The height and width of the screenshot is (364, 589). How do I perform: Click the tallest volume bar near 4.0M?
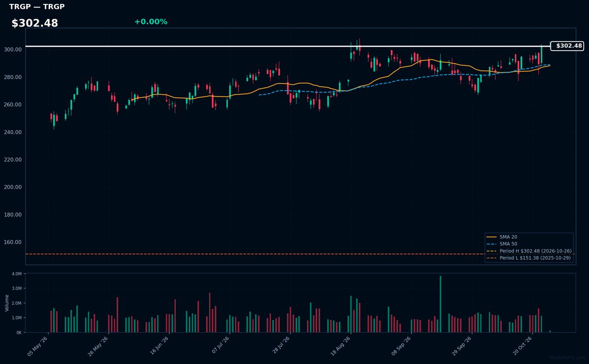[x=440, y=304]
